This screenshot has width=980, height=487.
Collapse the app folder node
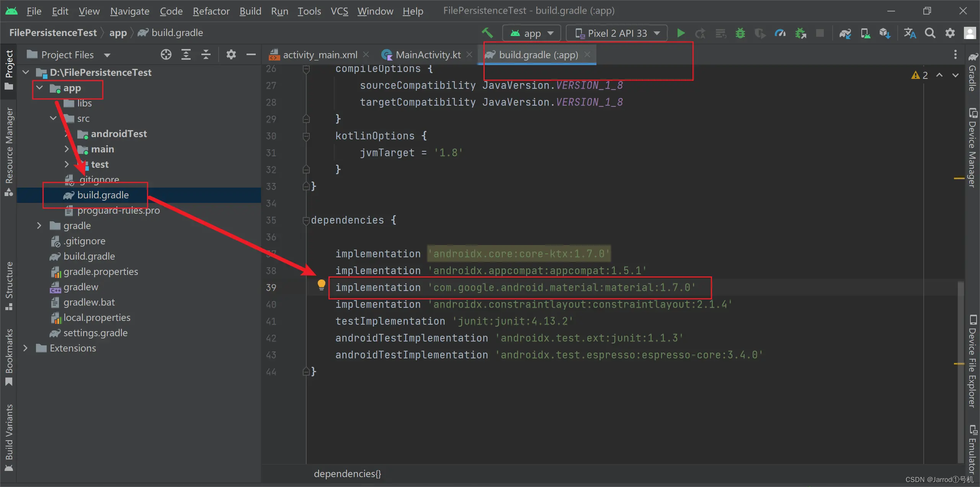(x=39, y=88)
